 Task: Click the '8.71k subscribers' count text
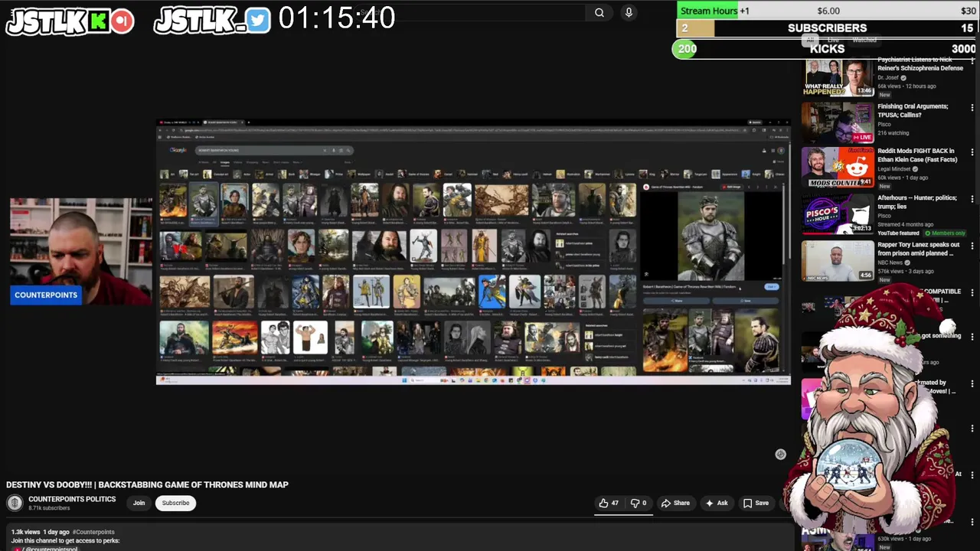[49, 508]
